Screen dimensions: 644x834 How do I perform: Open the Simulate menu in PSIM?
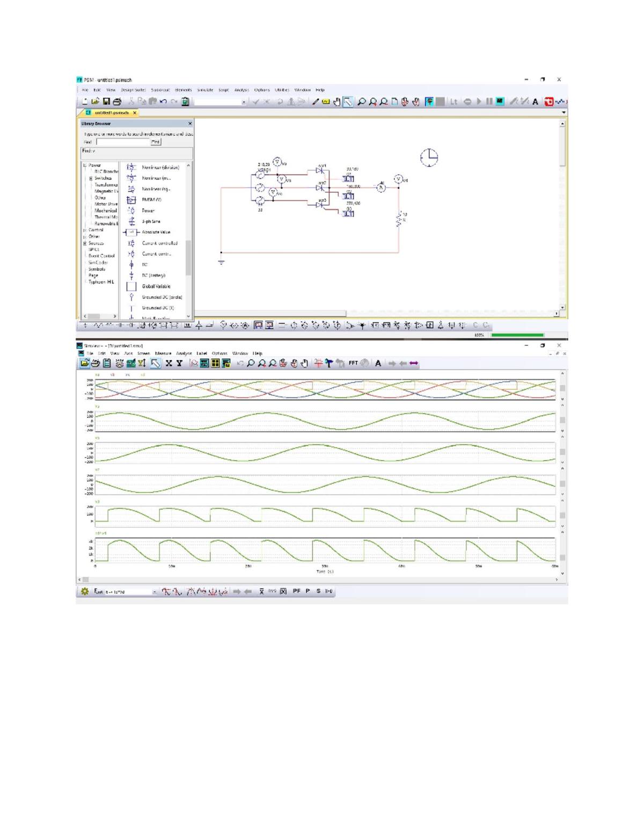[x=205, y=90]
